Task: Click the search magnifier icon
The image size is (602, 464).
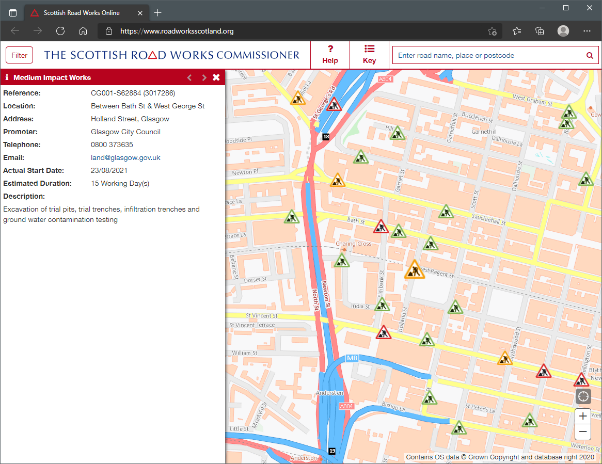Action: (590, 56)
